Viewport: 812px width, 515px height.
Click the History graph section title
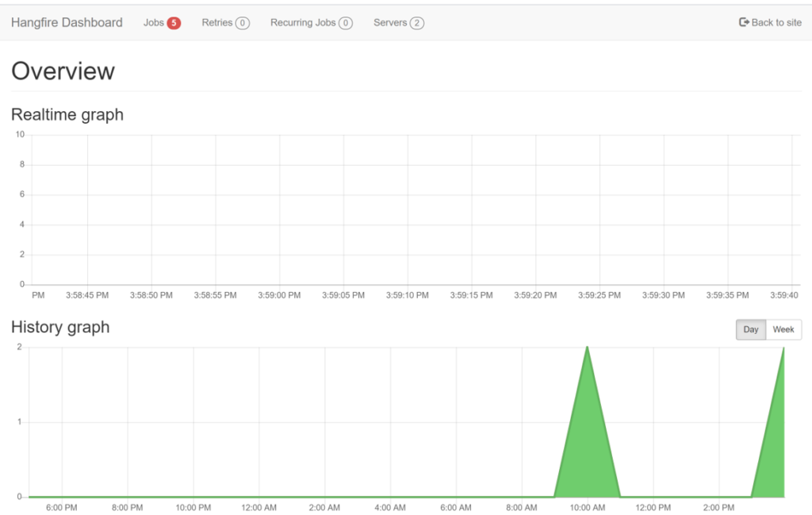pos(60,327)
